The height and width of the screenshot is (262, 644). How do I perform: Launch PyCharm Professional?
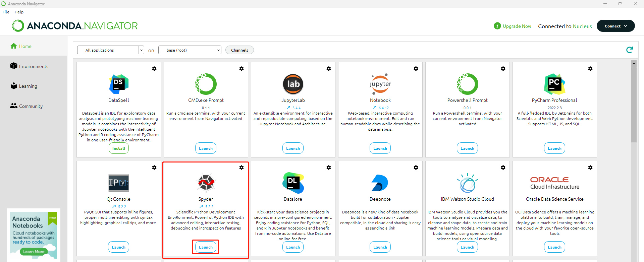[555, 148]
